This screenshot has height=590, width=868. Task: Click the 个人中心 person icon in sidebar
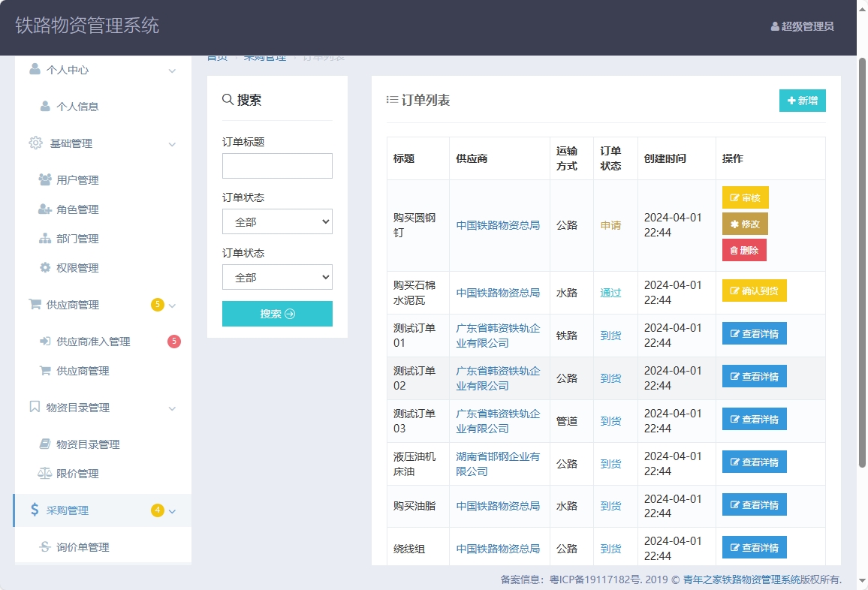pos(33,69)
